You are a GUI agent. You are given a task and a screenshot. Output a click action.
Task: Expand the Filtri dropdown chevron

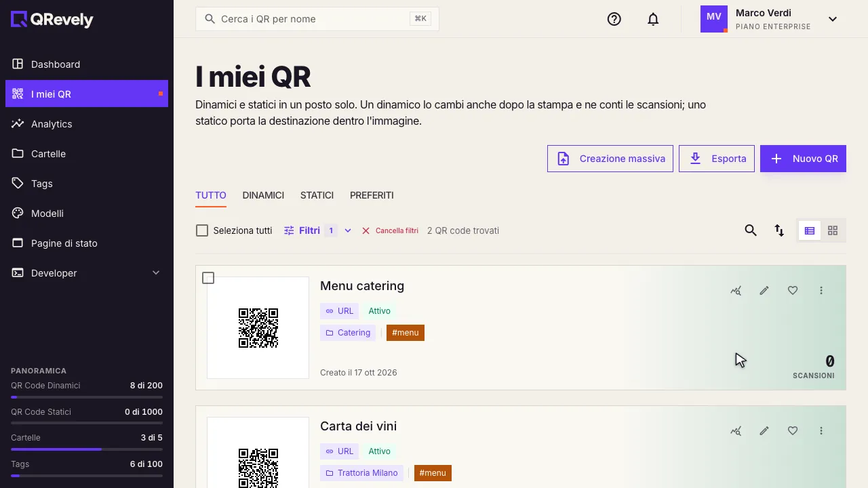[x=348, y=230]
